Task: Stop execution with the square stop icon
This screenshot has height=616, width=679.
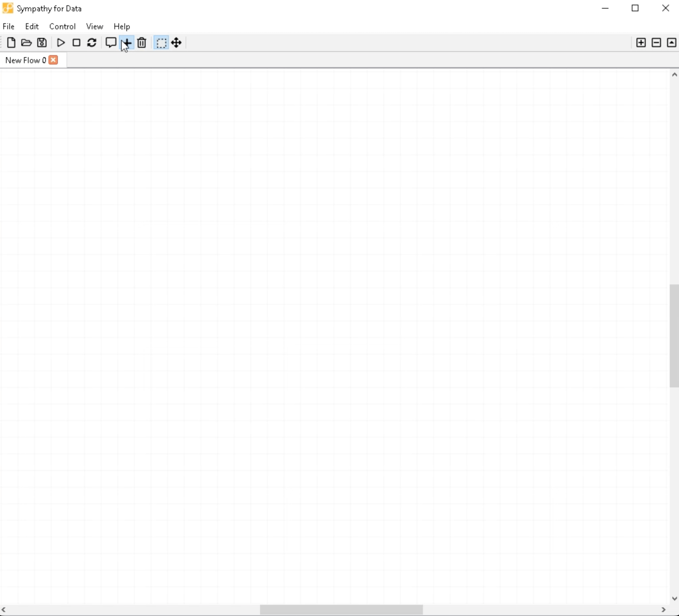Action: point(76,43)
